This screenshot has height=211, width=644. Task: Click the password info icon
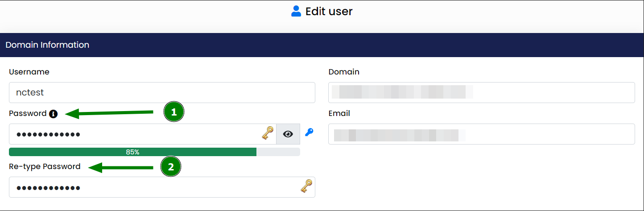(54, 114)
